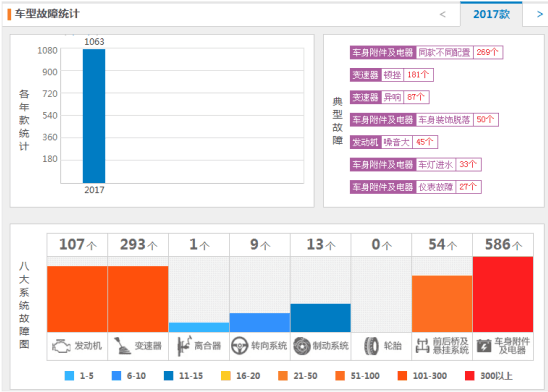
Task: Click the blue 2017 bar in chart
Action: tap(94, 116)
